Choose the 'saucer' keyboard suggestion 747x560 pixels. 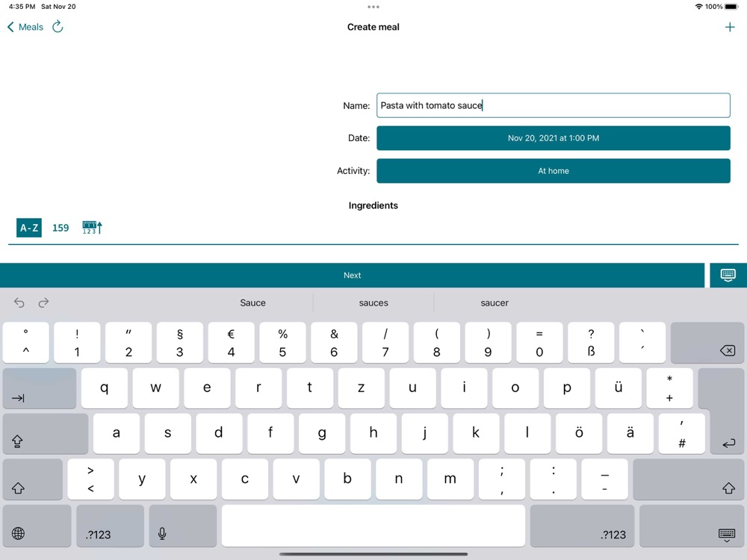click(495, 303)
